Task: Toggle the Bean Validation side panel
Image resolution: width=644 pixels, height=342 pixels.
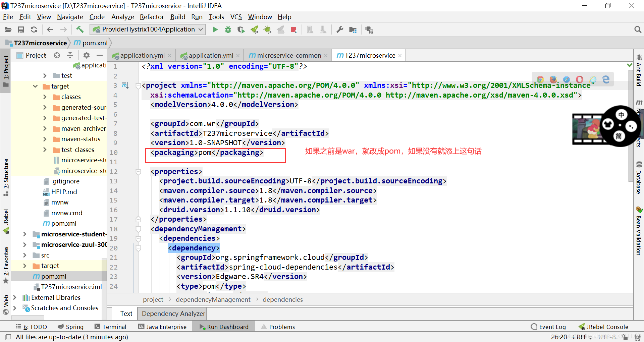Action: [x=639, y=231]
